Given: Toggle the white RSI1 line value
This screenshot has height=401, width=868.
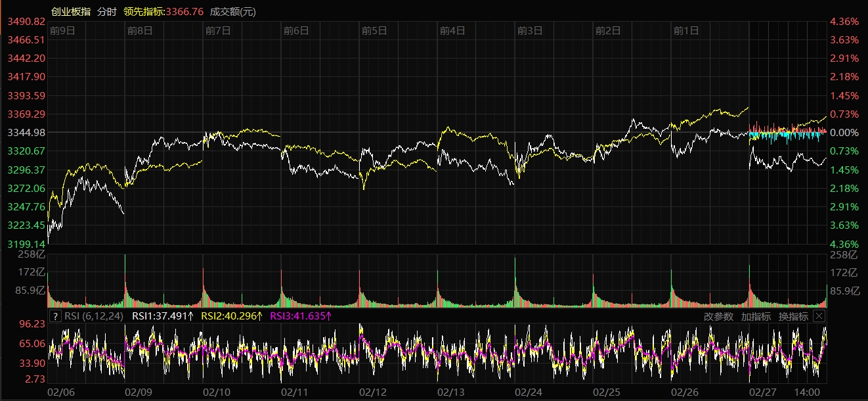Looking at the screenshot, I should pos(163,316).
